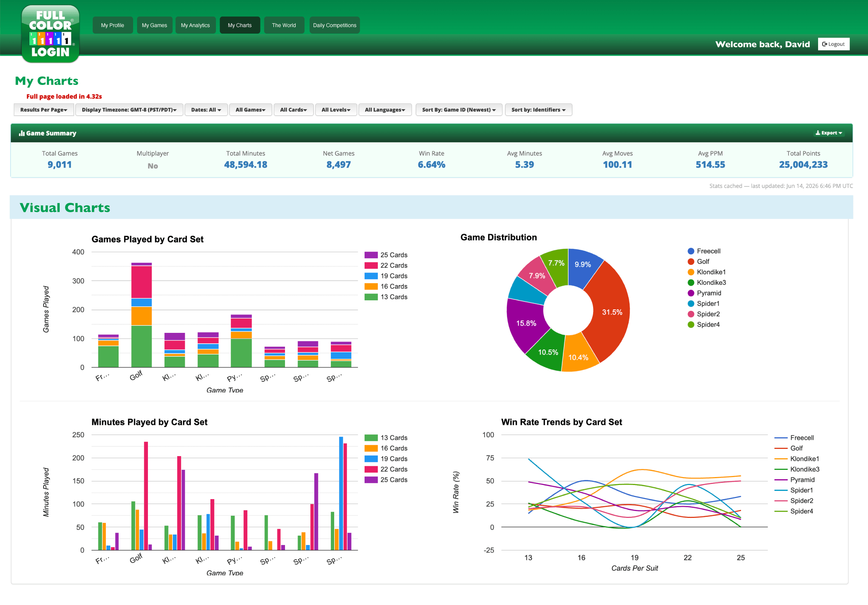Click the Logout button
Image resolution: width=868 pixels, height=605 pixels.
pos(834,44)
